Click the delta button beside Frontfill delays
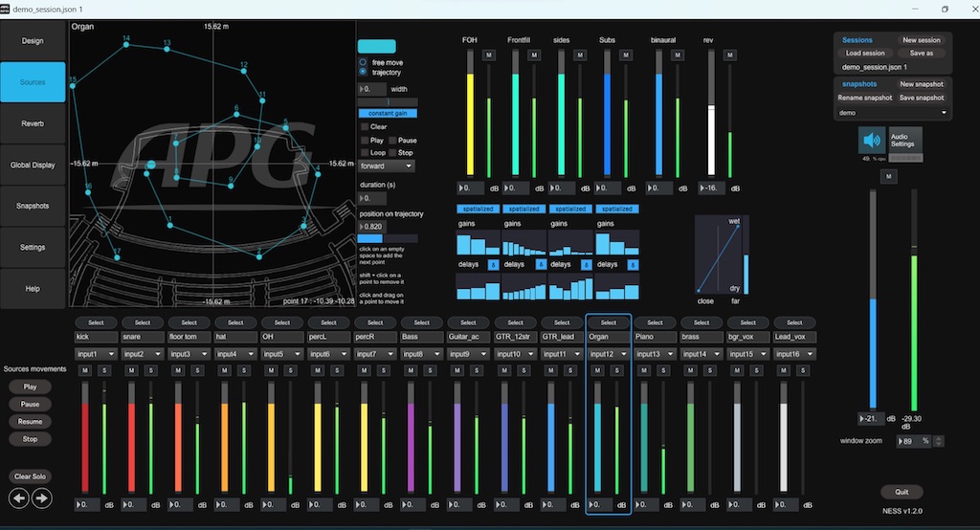 pyautogui.click(x=540, y=264)
